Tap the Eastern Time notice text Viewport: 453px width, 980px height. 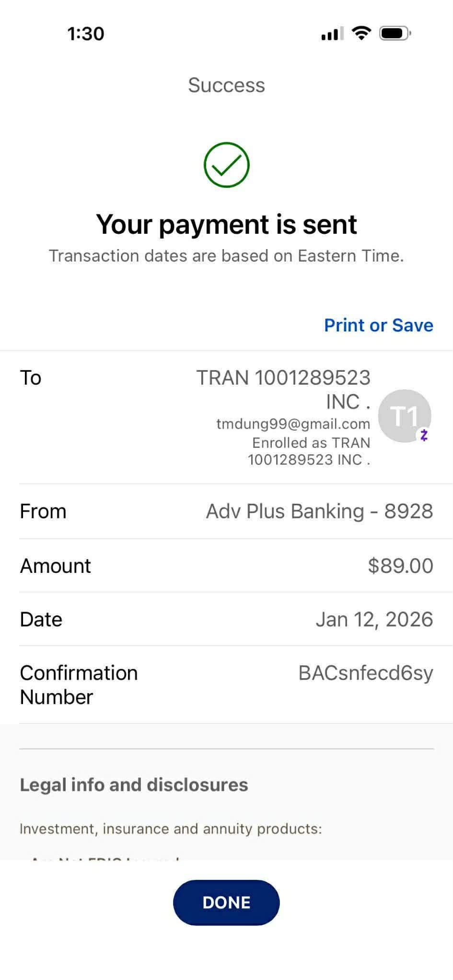tap(226, 256)
